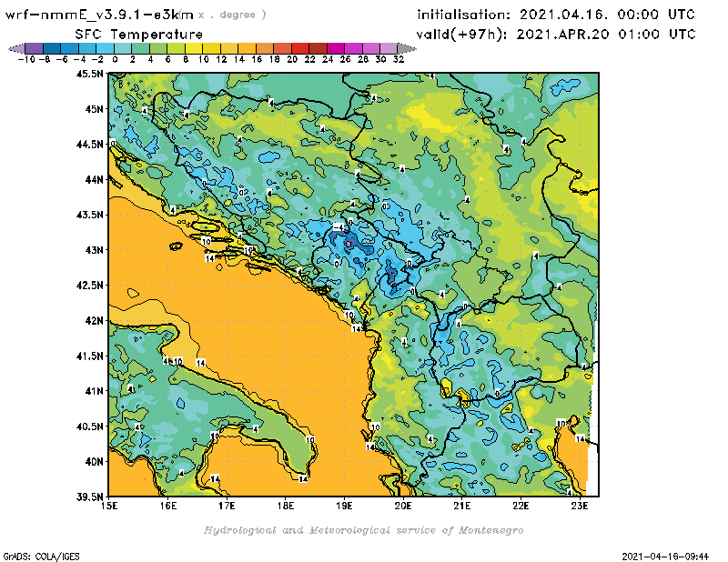Click the gray above-32 legend arrow
This screenshot has height=562, width=728.
coord(406,48)
